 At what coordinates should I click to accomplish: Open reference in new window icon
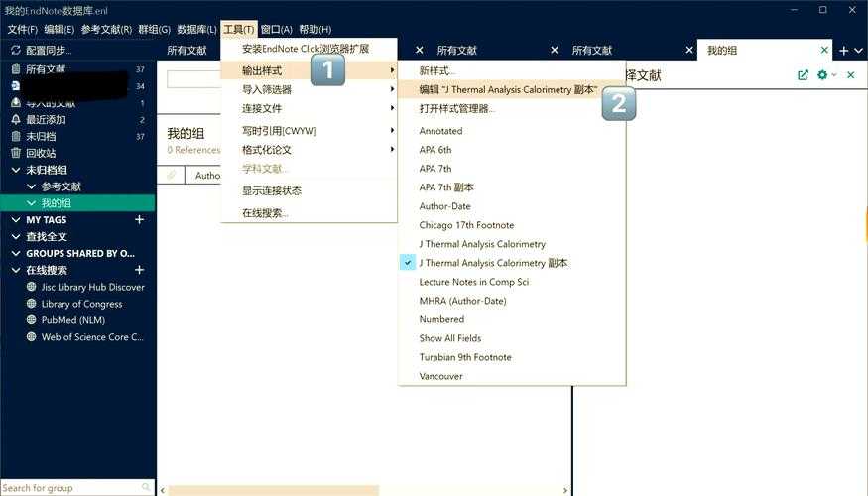[x=803, y=75]
